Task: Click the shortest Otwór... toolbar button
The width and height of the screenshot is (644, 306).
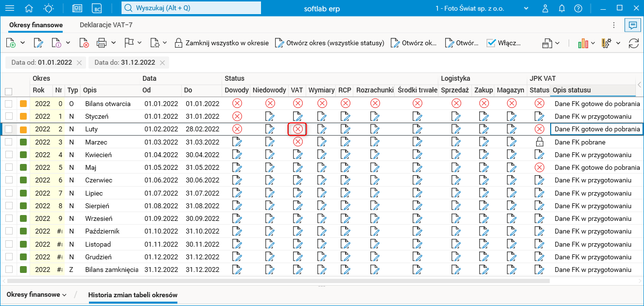Action: click(x=462, y=43)
